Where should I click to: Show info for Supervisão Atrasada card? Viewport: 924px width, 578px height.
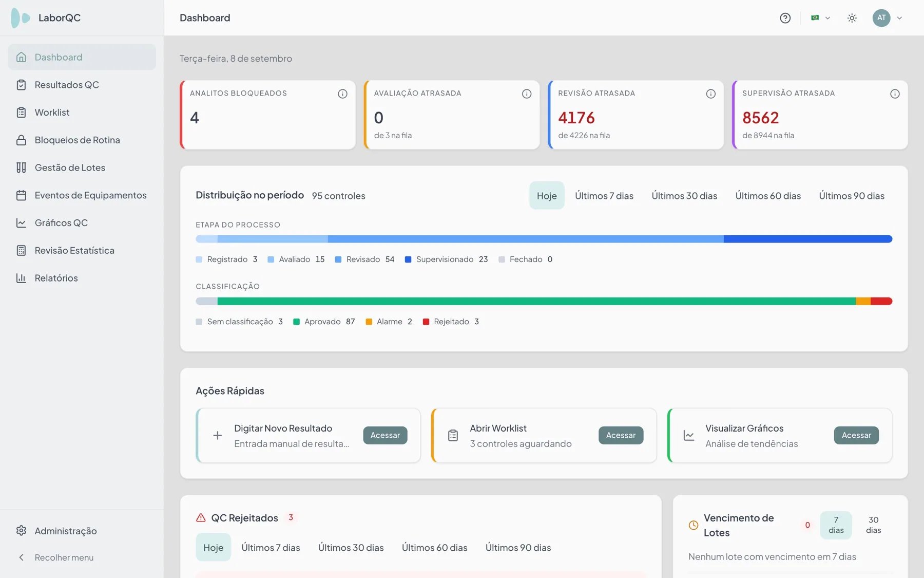tap(895, 94)
